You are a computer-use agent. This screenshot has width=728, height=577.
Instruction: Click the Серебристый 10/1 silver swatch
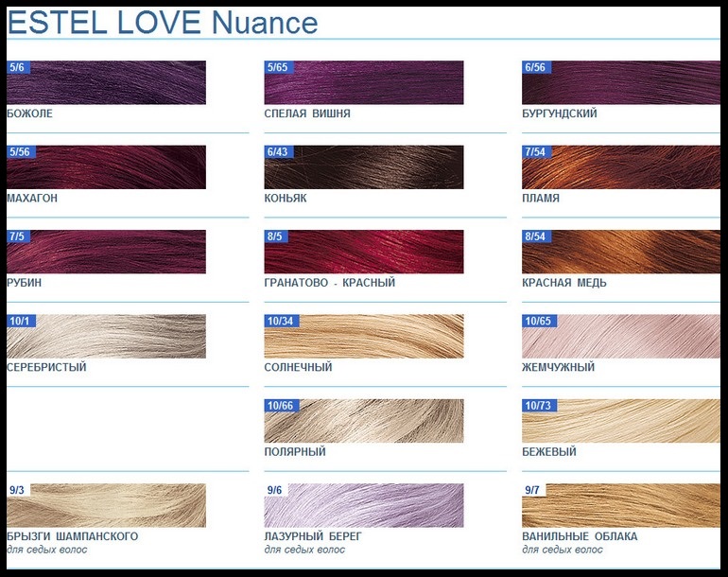pyautogui.click(x=106, y=336)
